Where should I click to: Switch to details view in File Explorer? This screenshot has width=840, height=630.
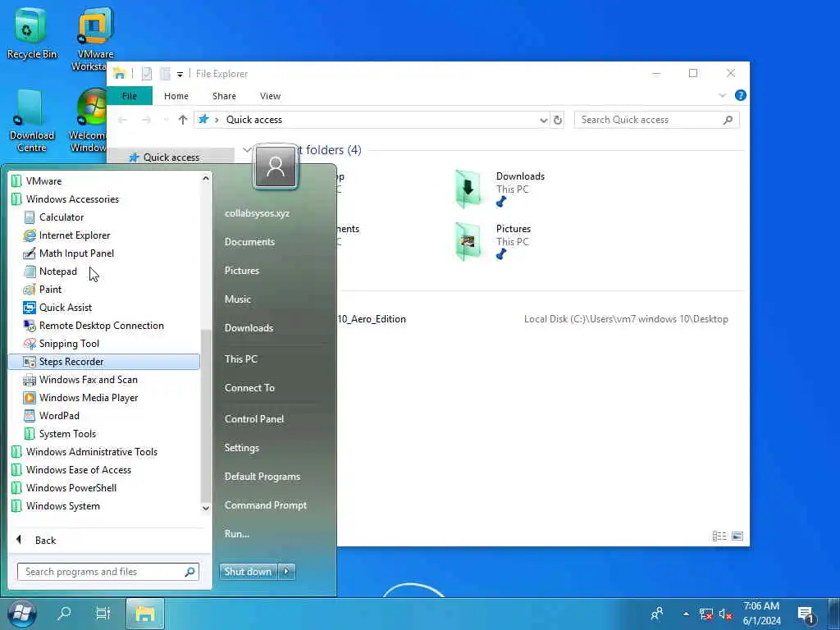tap(719, 536)
